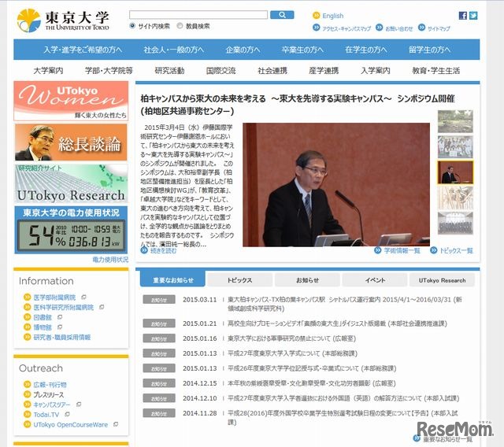Open the 2014.12.15 紫綬褒章受章 notice
504x447 pixels.
tap(312, 383)
